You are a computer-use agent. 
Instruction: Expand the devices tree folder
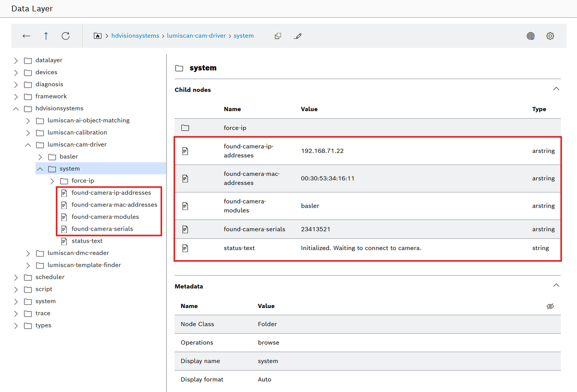(x=16, y=72)
